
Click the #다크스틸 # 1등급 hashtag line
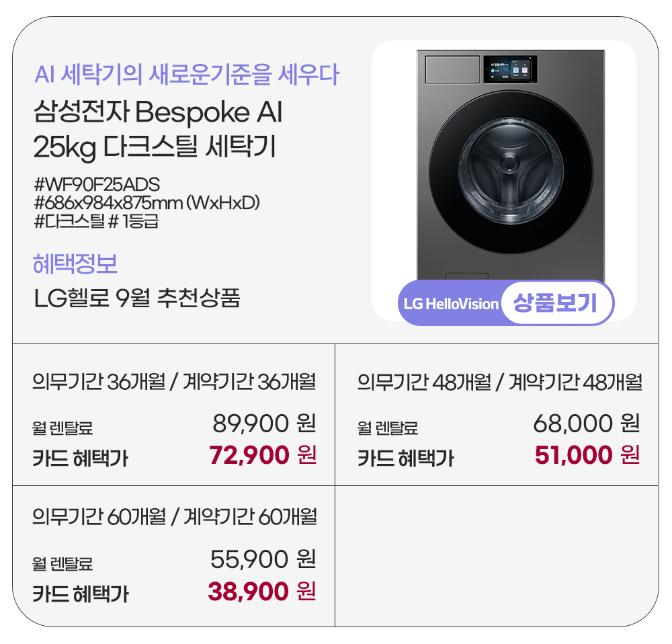pos(95,220)
